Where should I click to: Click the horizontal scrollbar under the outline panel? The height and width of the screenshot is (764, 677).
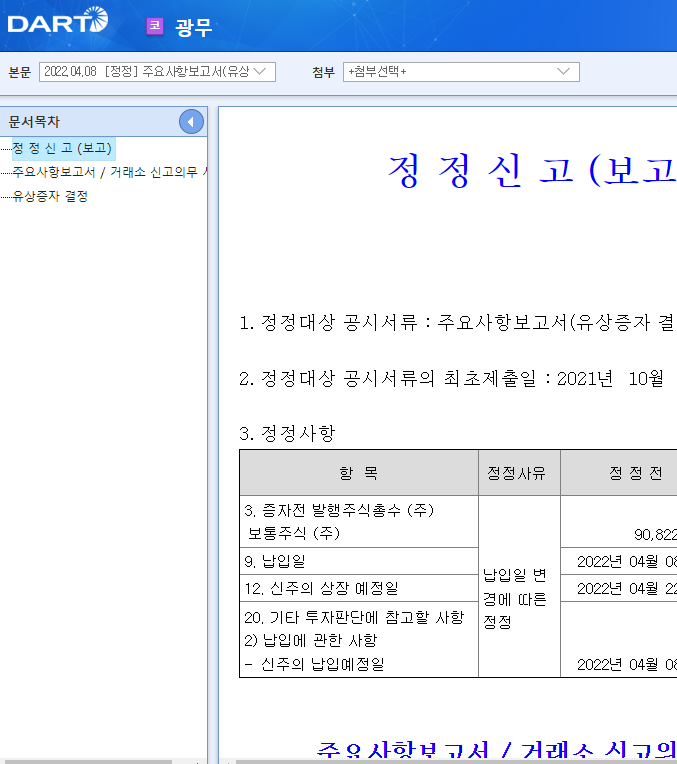tap(86, 761)
